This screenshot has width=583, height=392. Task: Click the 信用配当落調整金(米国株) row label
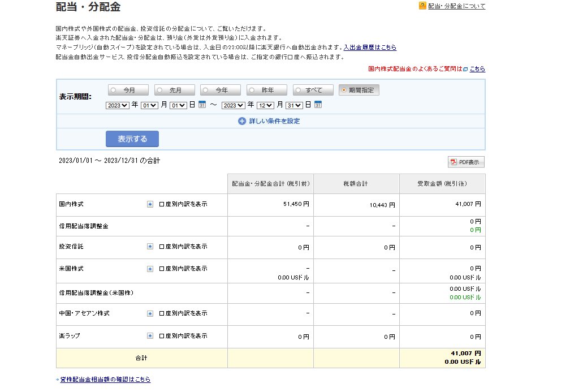(x=96, y=293)
